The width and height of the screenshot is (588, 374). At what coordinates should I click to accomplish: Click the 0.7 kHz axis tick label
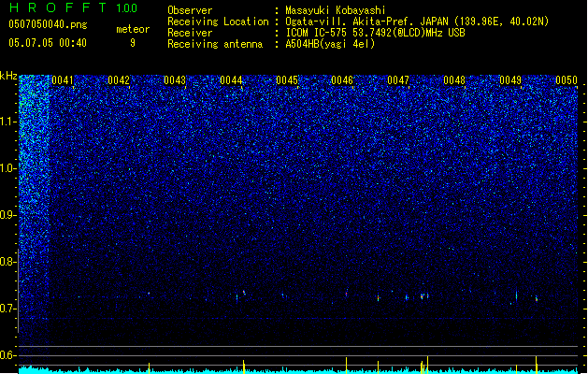8,309
